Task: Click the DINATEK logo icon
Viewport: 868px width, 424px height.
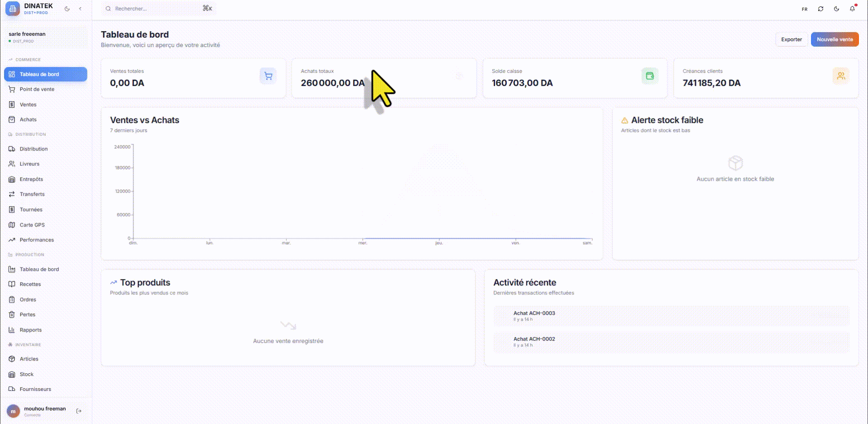Action: 13,9
